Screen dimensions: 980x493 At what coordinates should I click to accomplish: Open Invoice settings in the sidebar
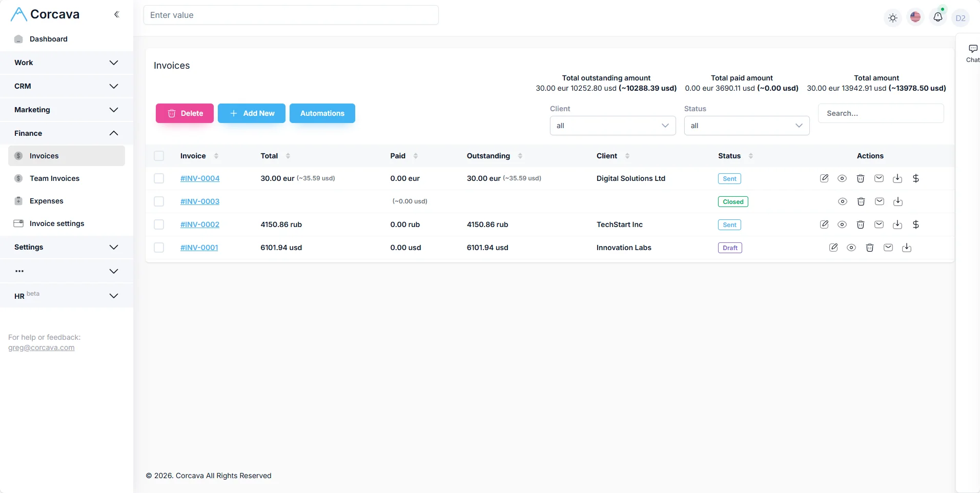point(56,223)
